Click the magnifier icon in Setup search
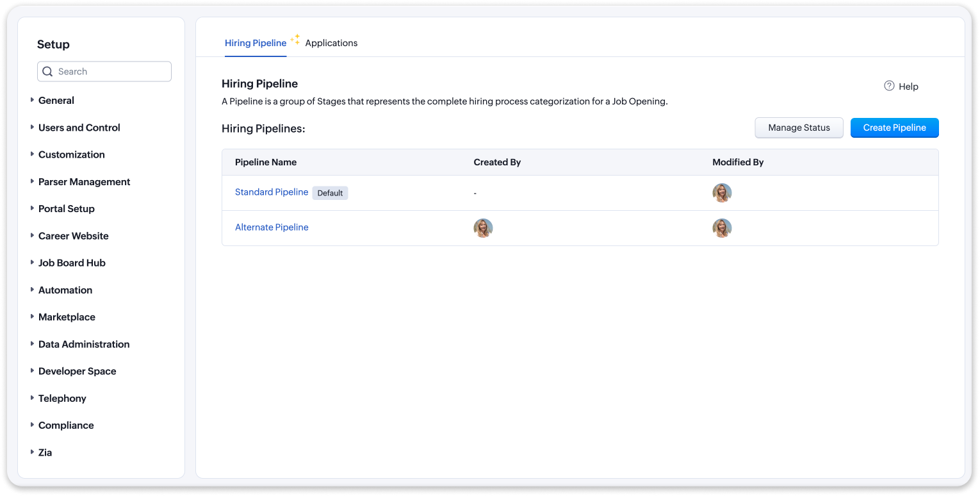Viewport: 980px width, 496px height. (47, 72)
